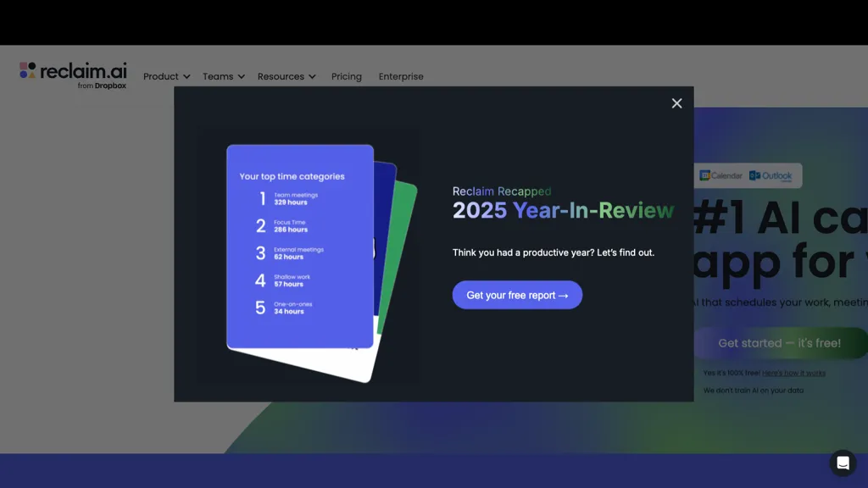Select the Google Calendar badge
The width and height of the screenshot is (868, 488).
(x=721, y=175)
